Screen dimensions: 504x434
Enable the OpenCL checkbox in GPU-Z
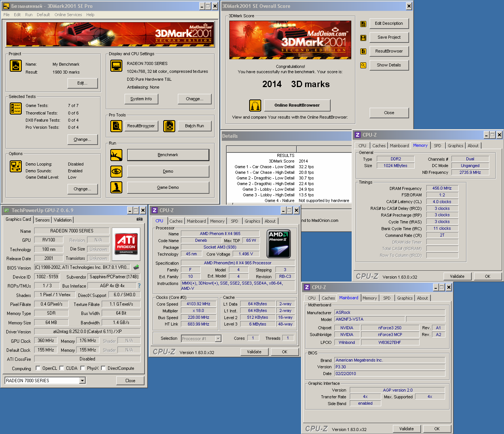coord(38,368)
